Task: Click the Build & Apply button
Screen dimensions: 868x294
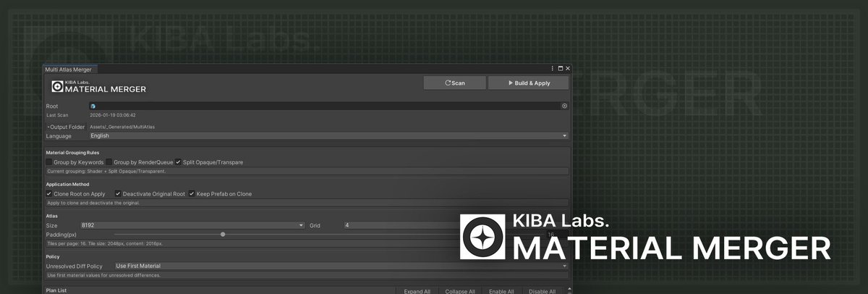Action: 528,83
